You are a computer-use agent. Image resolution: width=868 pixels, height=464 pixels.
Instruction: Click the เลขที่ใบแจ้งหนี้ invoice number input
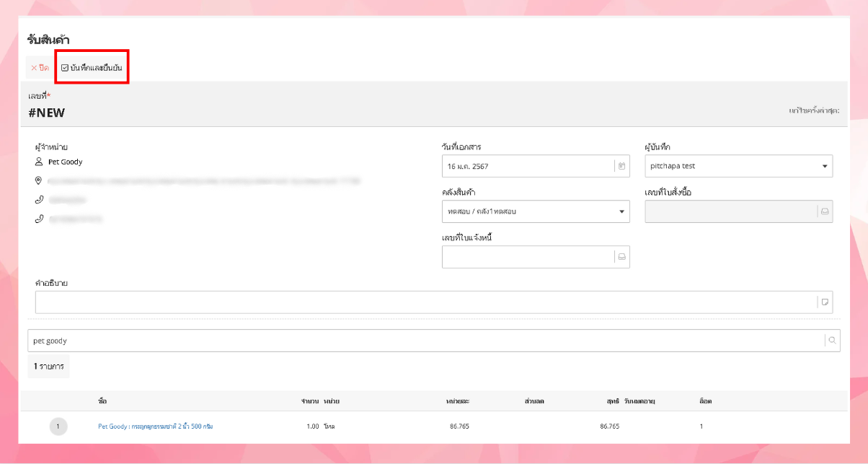coord(528,257)
